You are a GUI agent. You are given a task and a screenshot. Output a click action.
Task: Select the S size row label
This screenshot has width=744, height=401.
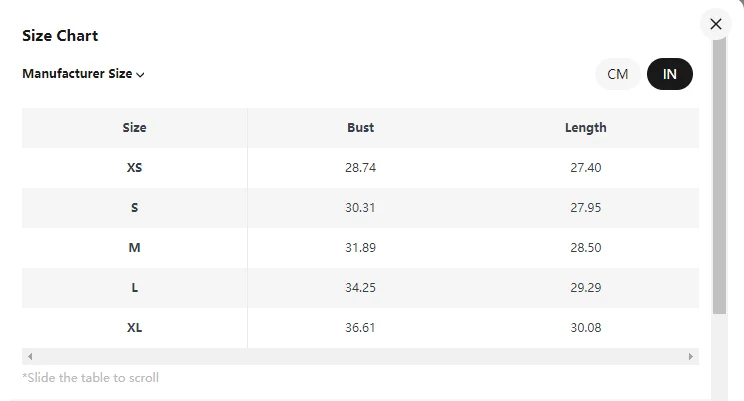point(134,208)
